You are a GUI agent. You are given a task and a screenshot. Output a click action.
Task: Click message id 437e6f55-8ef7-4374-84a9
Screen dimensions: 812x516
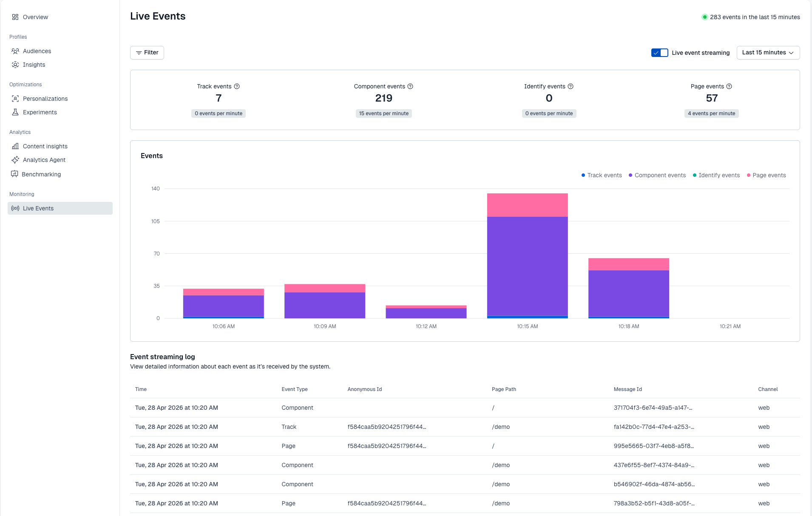click(x=654, y=465)
